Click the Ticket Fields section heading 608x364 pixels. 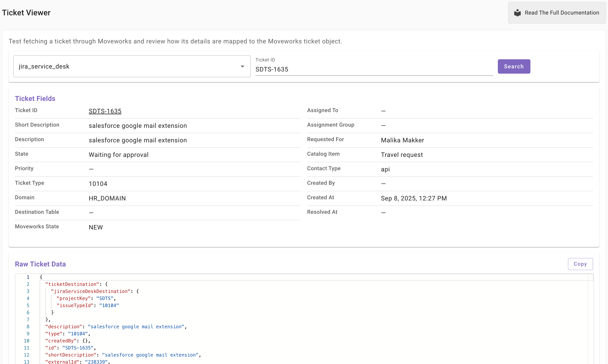[x=35, y=99]
